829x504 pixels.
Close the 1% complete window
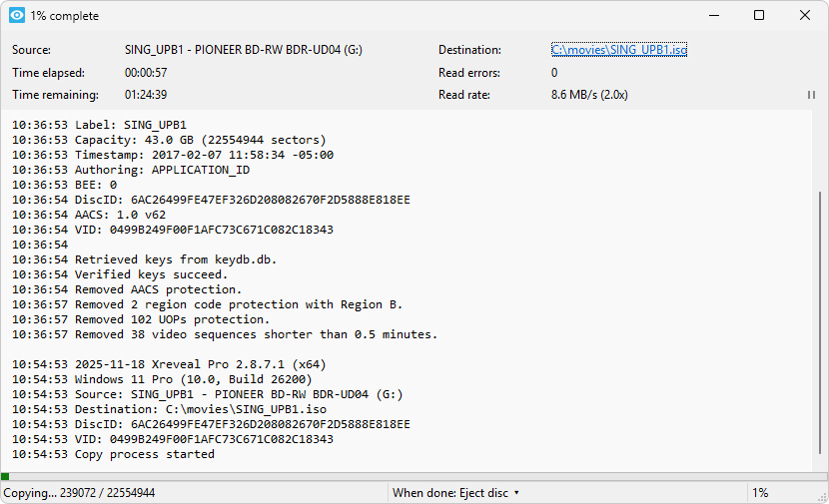(805, 16)
